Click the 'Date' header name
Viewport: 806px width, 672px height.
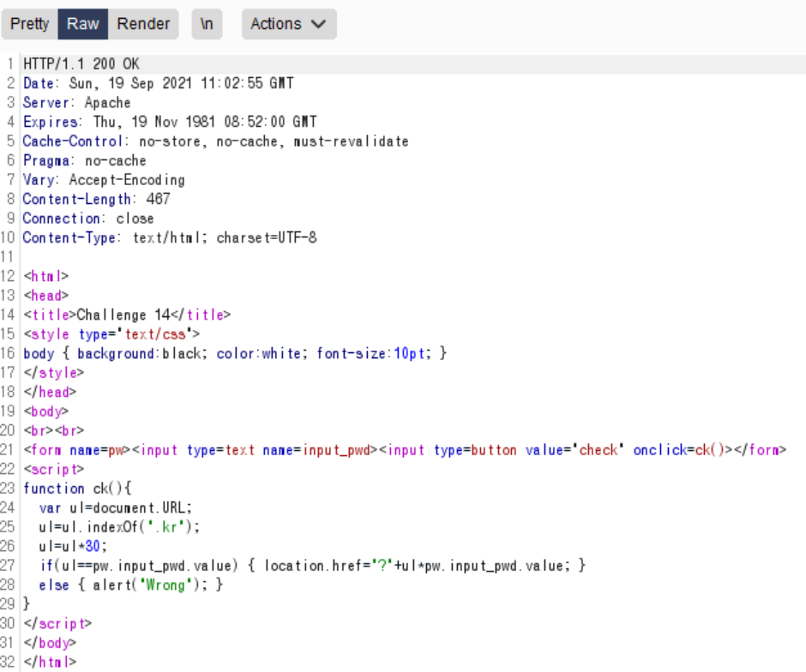[39, 83]
